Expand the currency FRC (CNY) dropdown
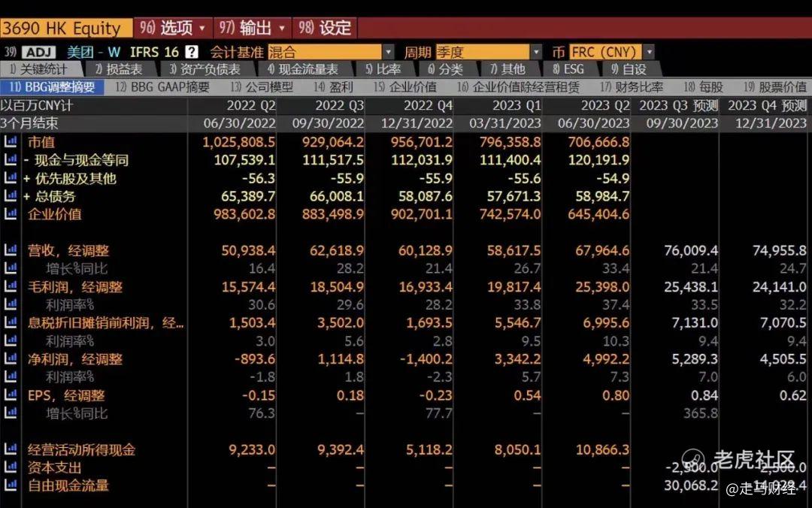 pos(648,52)
